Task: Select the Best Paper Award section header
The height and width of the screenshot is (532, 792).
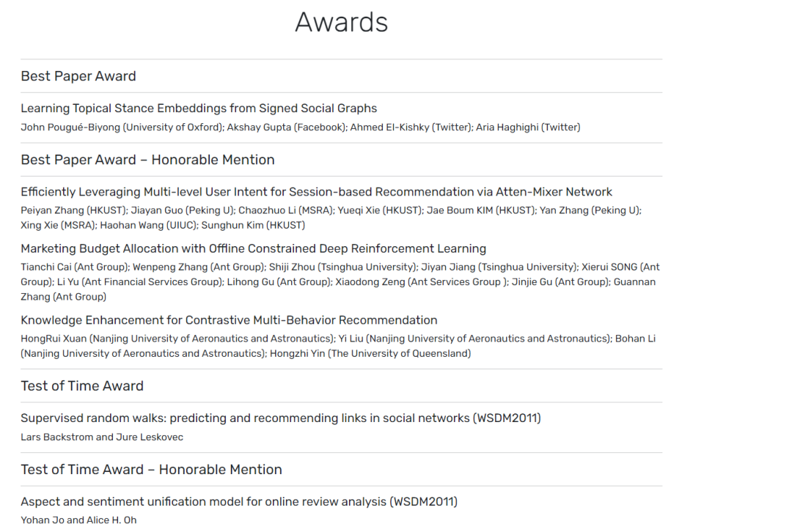Action: pyautogui.click(x=78, y=76)
